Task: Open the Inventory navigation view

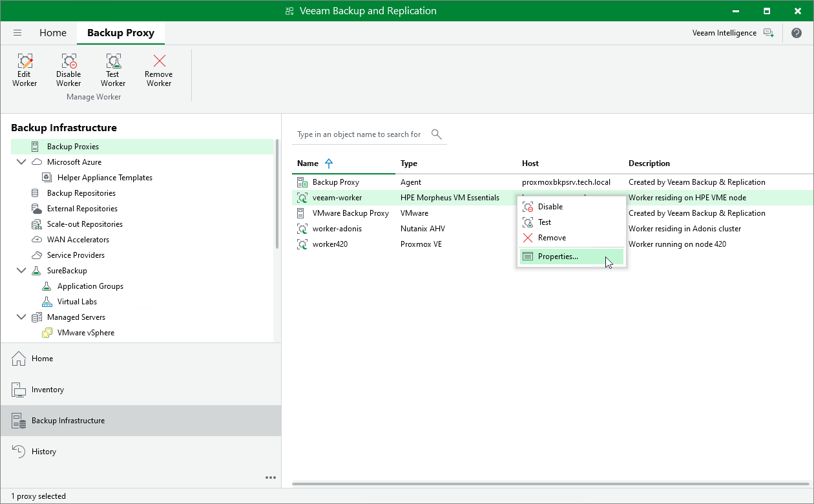Action: pyautogui.click(x=48, y=390)
